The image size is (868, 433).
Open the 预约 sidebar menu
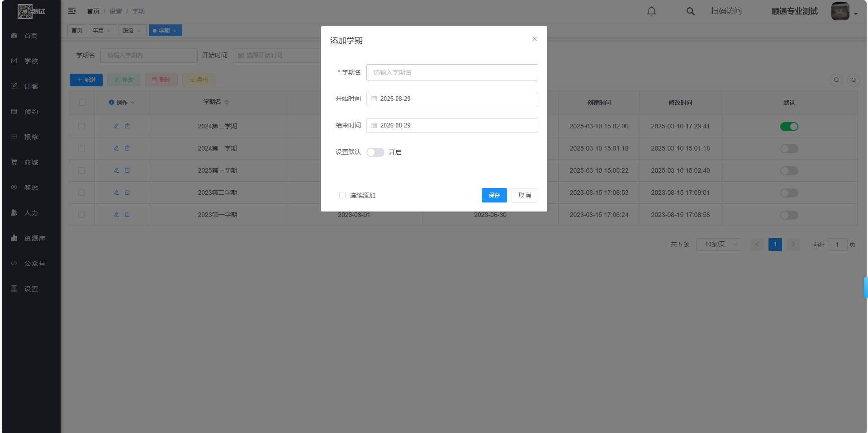[x=31, y=112]
